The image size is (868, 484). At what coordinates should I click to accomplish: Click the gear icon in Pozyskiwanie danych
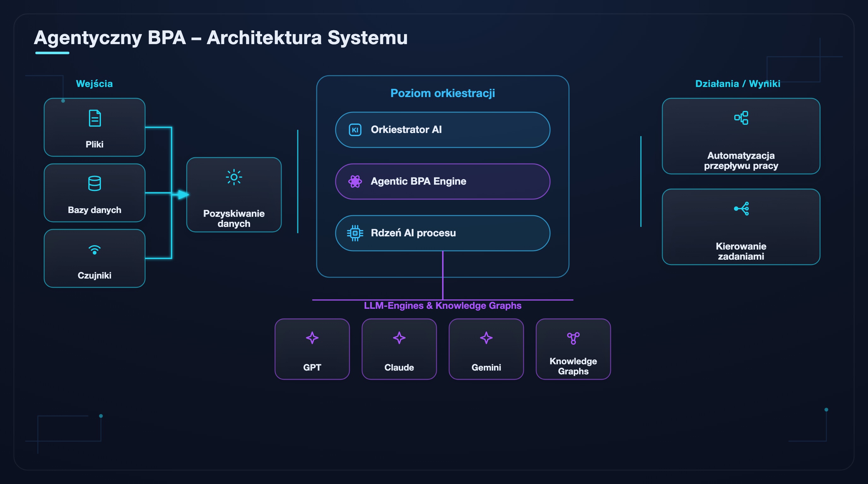(234, 177)
